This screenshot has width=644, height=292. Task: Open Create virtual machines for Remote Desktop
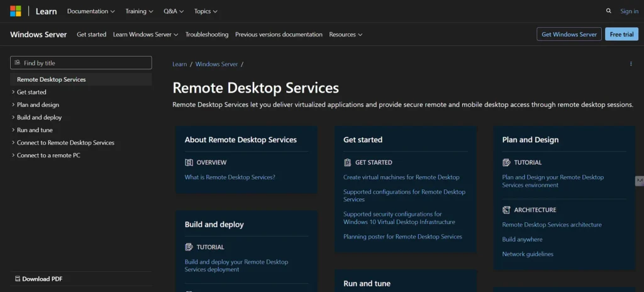401,177
